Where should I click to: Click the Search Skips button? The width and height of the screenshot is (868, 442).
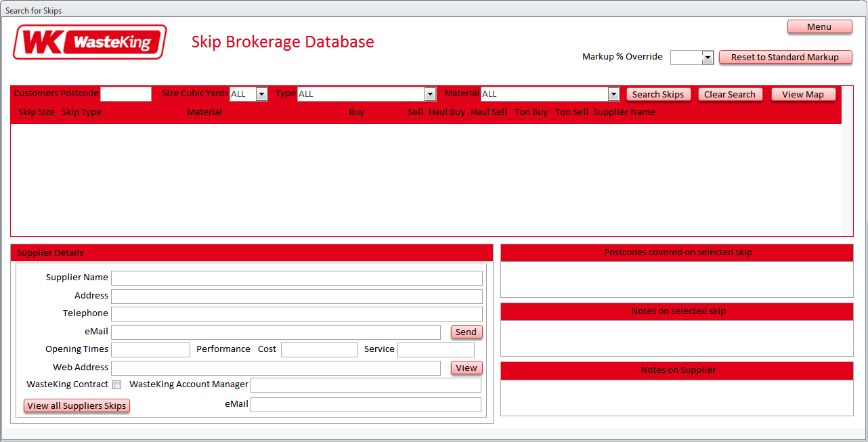pyautogui.click(x=658, y=95)
